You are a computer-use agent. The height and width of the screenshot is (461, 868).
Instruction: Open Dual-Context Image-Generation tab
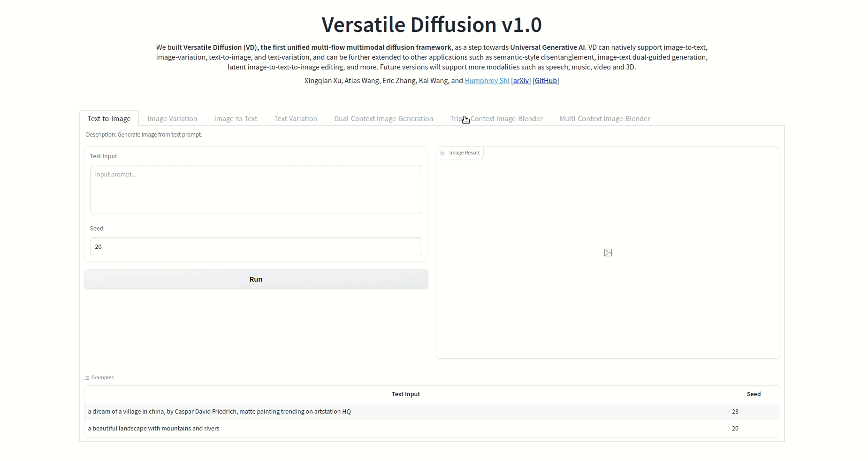click(x=383, y=119)
